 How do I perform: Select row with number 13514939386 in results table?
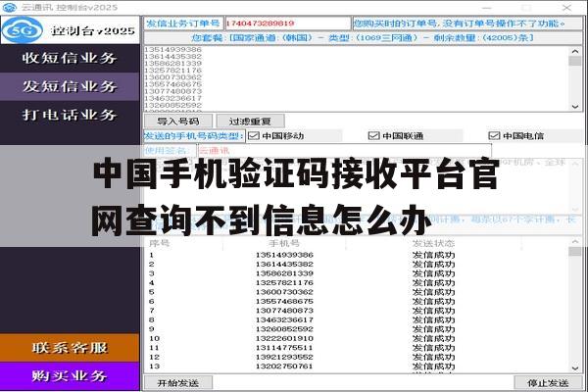[x=357, y=255]
